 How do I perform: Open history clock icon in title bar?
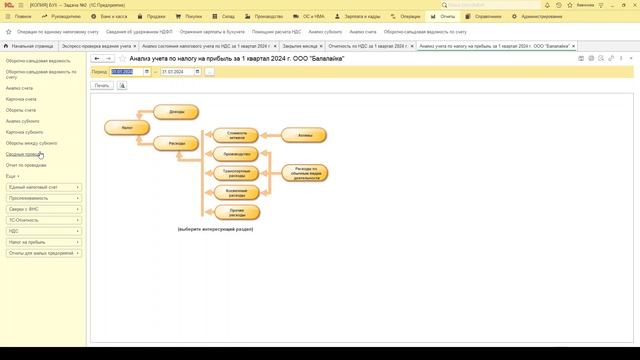point(559,5)
